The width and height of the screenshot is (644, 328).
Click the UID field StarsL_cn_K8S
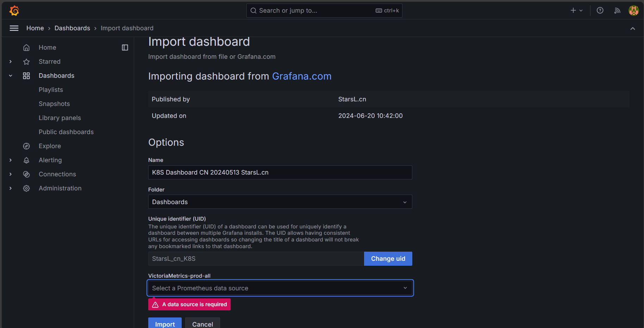pyautogui.click(x=256, y=259)
